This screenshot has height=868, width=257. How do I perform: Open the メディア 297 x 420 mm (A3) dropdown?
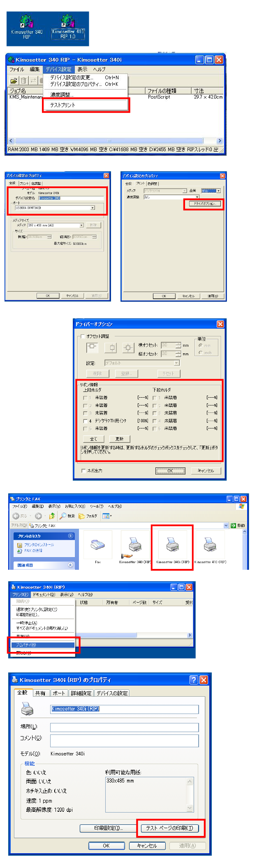coord(81,225)
